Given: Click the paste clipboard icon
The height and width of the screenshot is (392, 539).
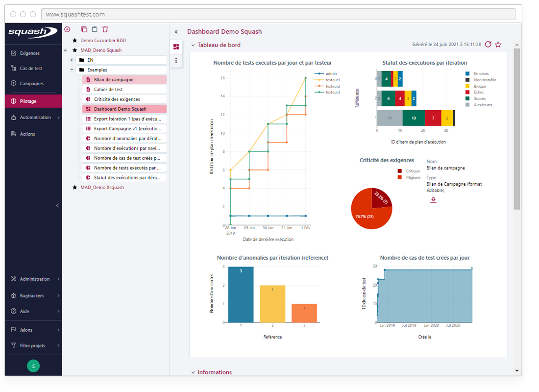Looking at the screenshot, I should coord(95,29).
